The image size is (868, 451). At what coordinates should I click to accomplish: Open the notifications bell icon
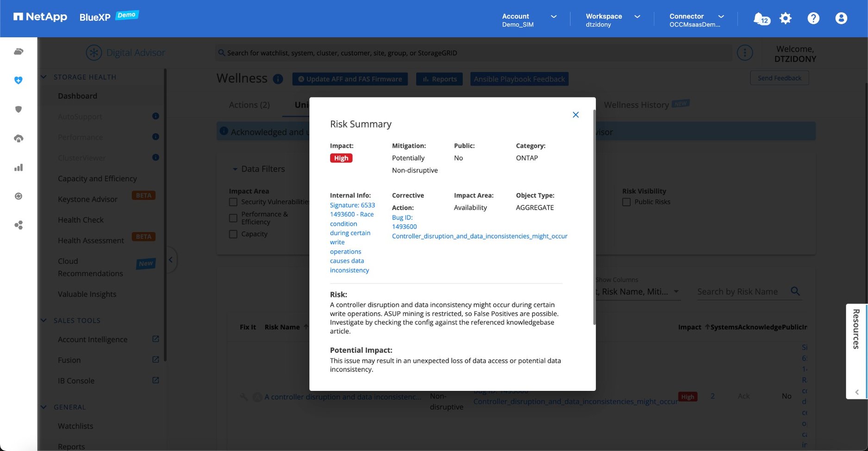760,19
